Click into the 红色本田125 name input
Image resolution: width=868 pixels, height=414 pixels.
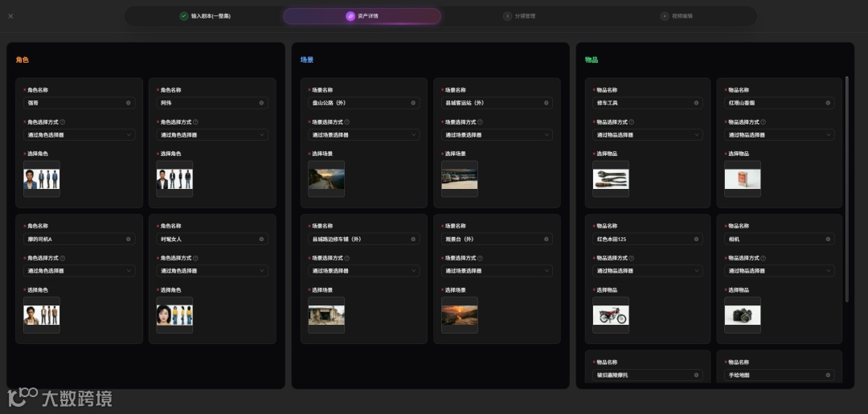648,239
